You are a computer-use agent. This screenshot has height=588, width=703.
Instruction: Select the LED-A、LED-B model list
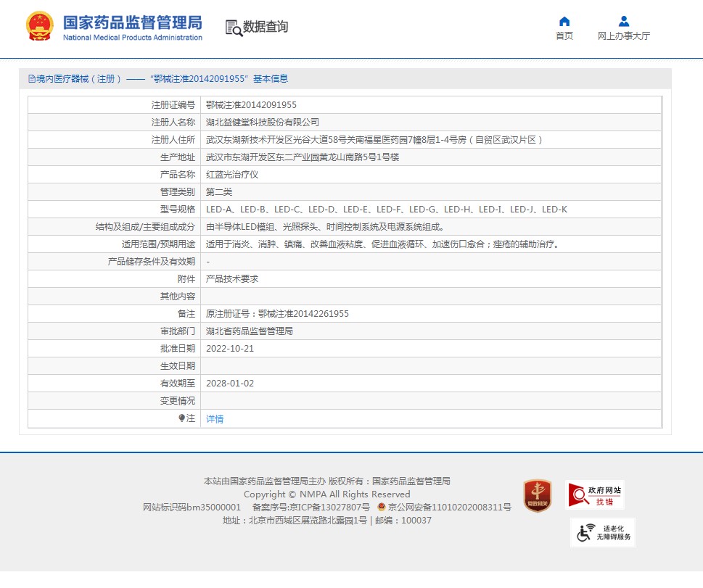(387, 210)
